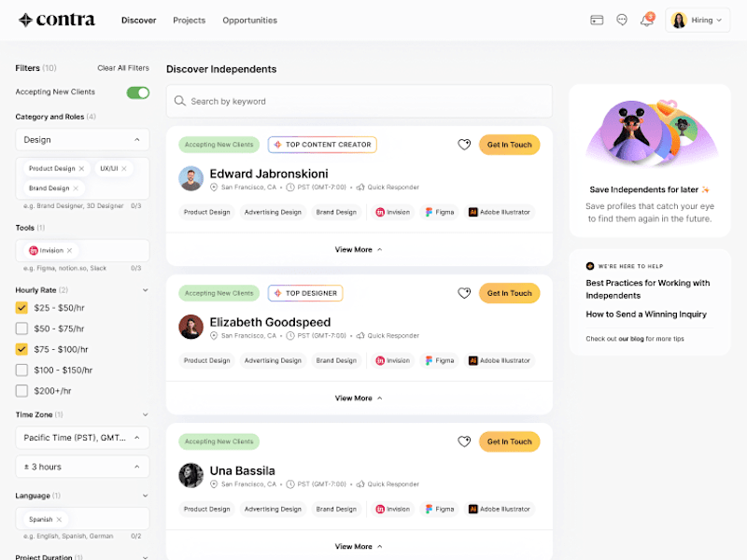The height and width of the screenshot is (560, 747).
Task: Open Elizabeth Goodspeed's name link
Action: coord(270,322)
